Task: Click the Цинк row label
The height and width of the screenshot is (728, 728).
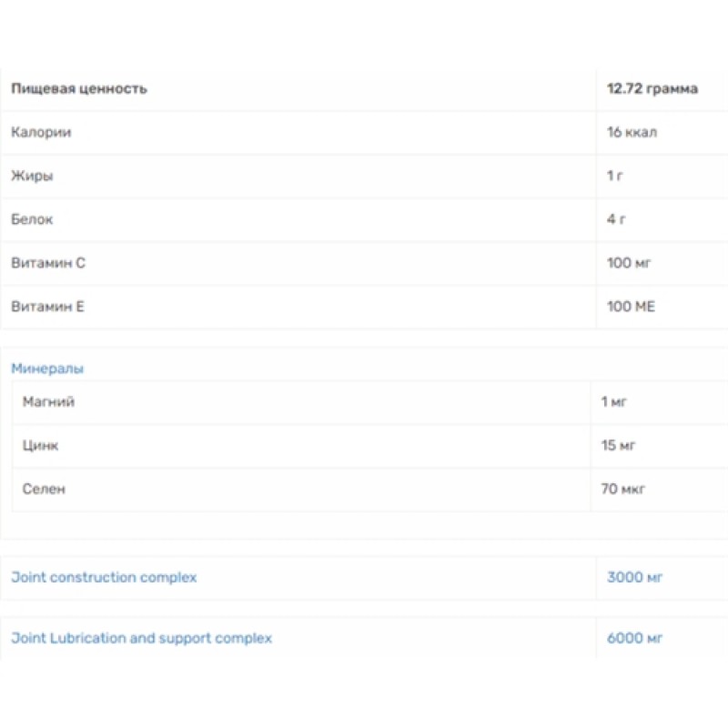Action: tap(41, 445)
